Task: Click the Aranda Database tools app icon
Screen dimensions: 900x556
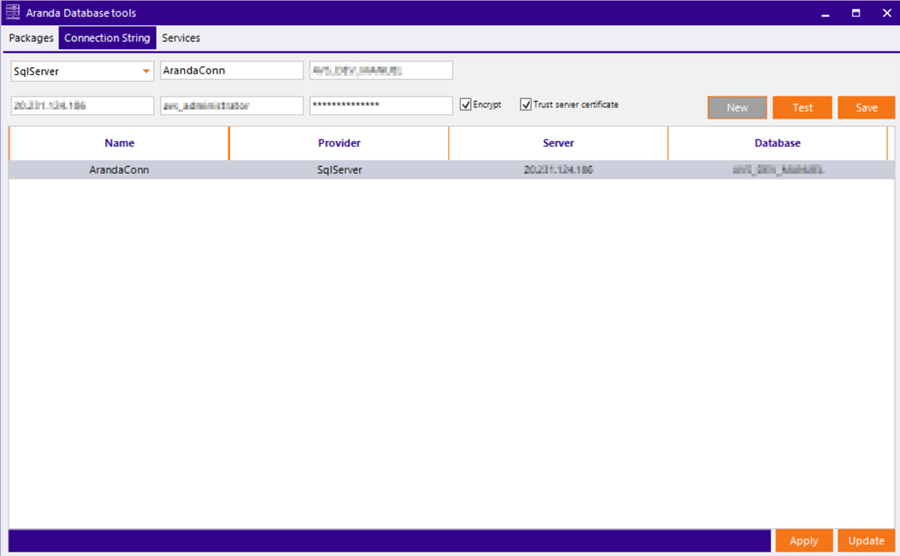Action: click(13, 12)
